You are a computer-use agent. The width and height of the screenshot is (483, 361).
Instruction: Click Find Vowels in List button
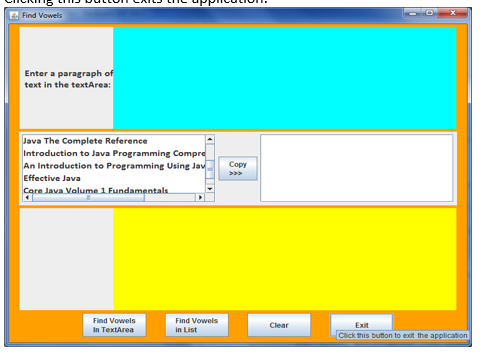(x=197, y=325)
